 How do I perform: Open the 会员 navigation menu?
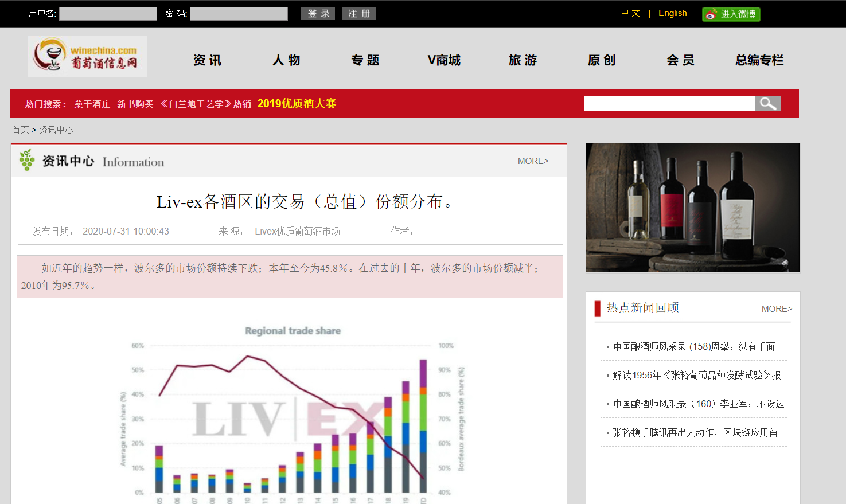[x=681, y=60]
